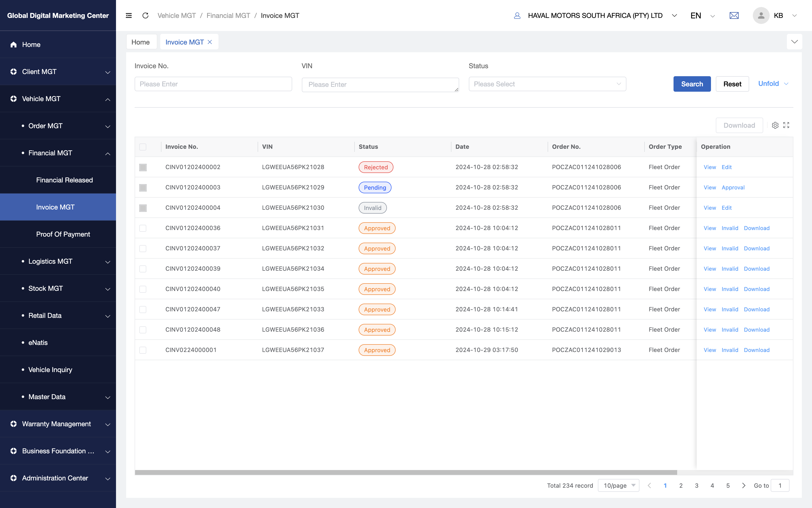Select checkbox for invoice CINV01202400002
This screenshot has height=508, width=812.
[x=143, y=167]
